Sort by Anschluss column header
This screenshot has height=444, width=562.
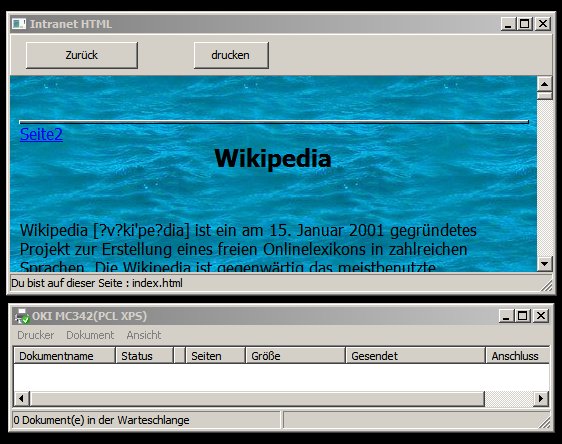[x=517, y=356]
